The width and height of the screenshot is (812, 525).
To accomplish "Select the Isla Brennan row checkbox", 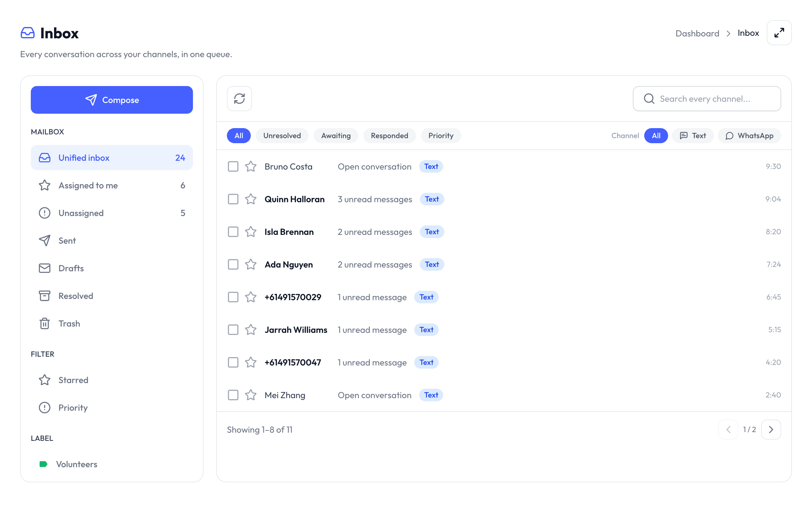I will coord(233,232).
